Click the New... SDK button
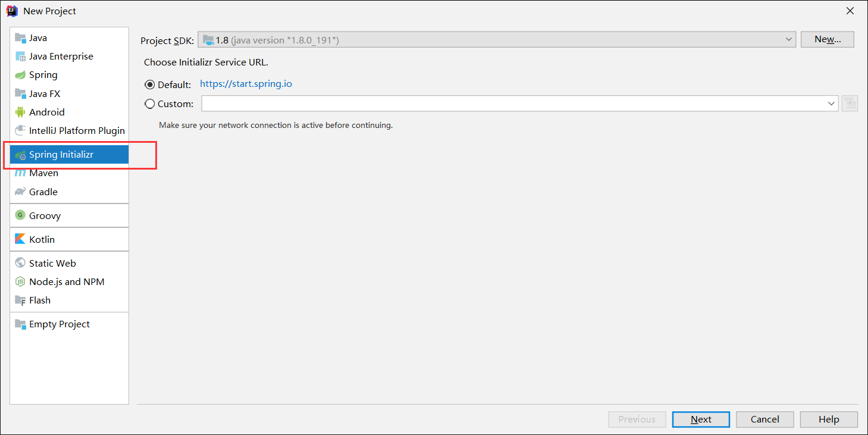The height and width of the screenshot is (435, 868). [828, 39]
